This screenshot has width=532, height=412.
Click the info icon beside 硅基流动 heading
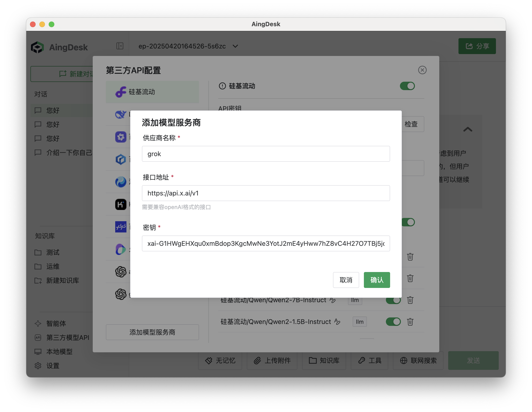point(222,86)
